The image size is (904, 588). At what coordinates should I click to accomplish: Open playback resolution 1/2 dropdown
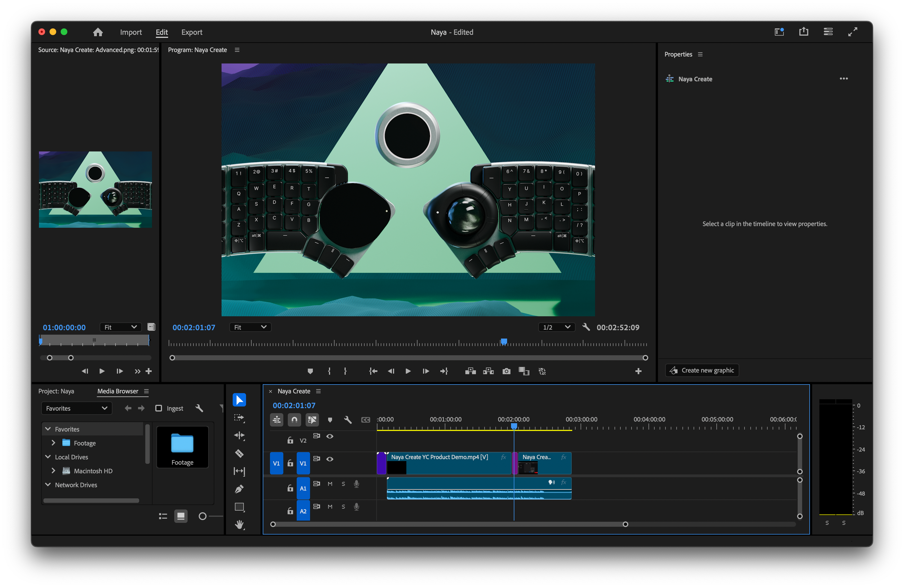click(x=556, y=327)
